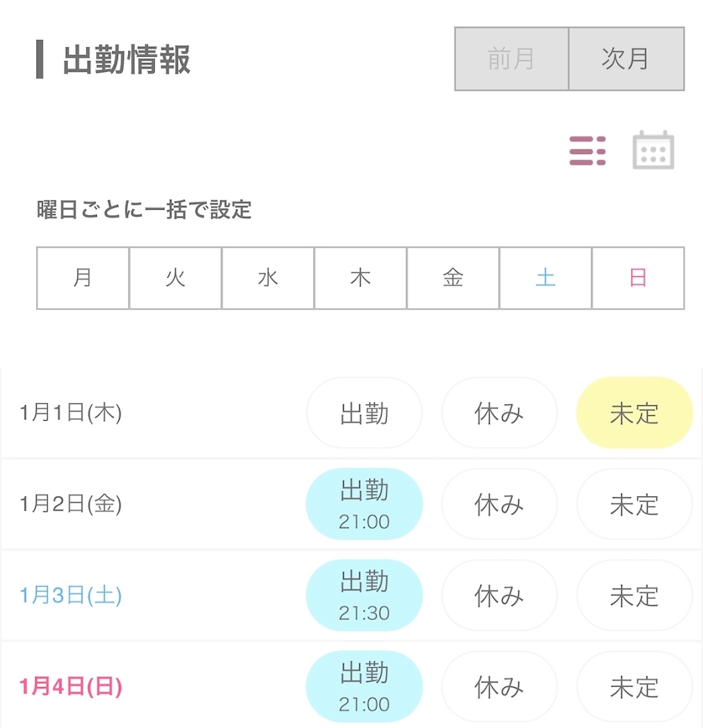Viewport: 703px width, 728px height.
Task: Select Monday (月) for bulk setting
Action: click(x=83, y=278)
